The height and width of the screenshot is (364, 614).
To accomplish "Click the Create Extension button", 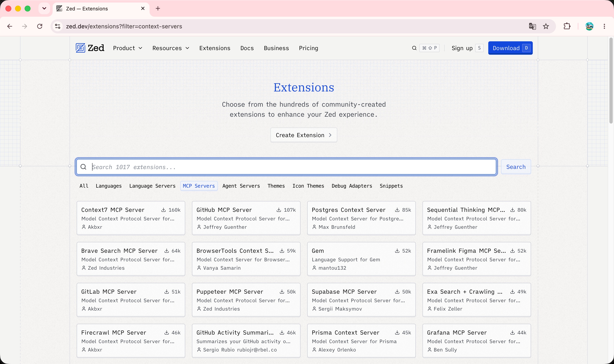I will (304, 135).
